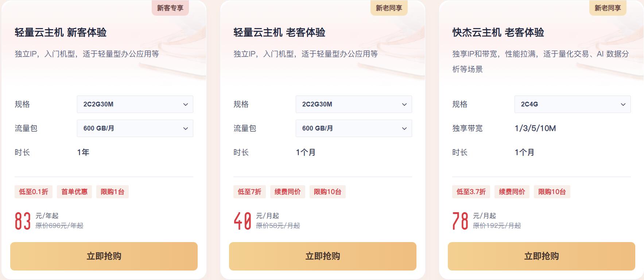Open the 2C4G spec dropdown on 快杰云主机 card

(x=572, y=104)
